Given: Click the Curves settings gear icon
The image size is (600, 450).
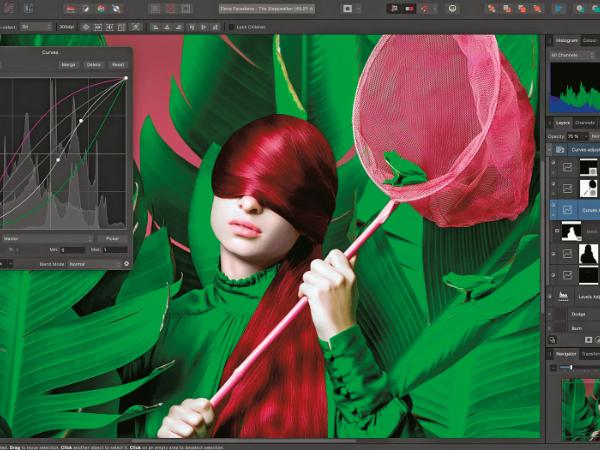Looking at the screenshot, I should tap(126, 263).
